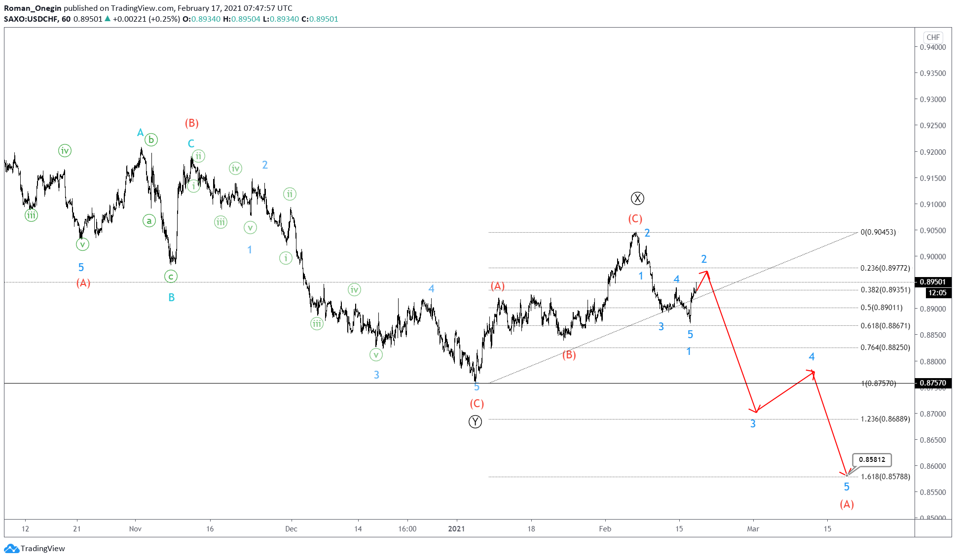Image resolution: width=956 pixels, height=560 pixels.
Task: Open the CHF currency selector
Action: click(x=933, y=37)
